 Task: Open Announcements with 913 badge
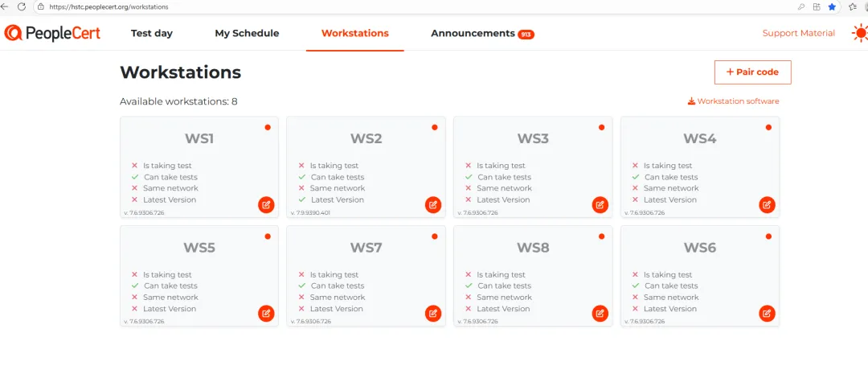point(481,33)
